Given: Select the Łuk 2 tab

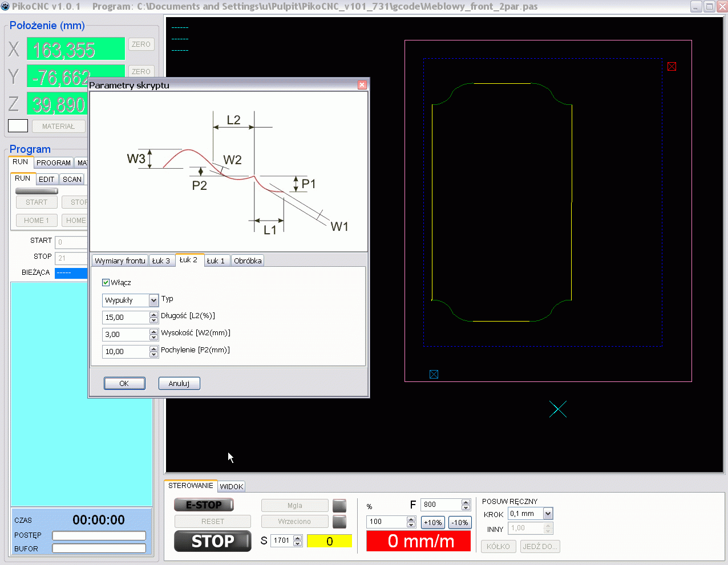Looking at the screenshot, I should click(x=189, y=259).
